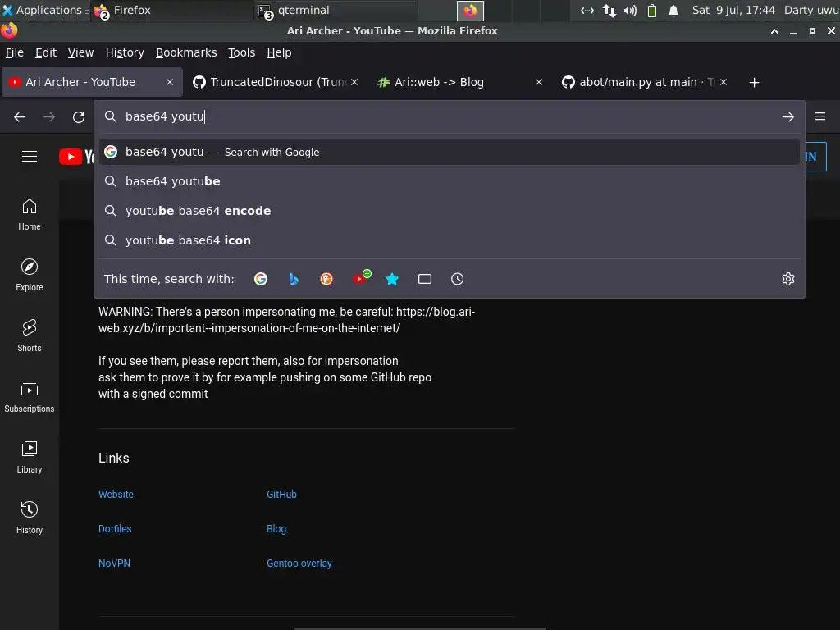Choose the 'youtube base64 icon' suggestion

pyautogui.click(x=449, y=240)
